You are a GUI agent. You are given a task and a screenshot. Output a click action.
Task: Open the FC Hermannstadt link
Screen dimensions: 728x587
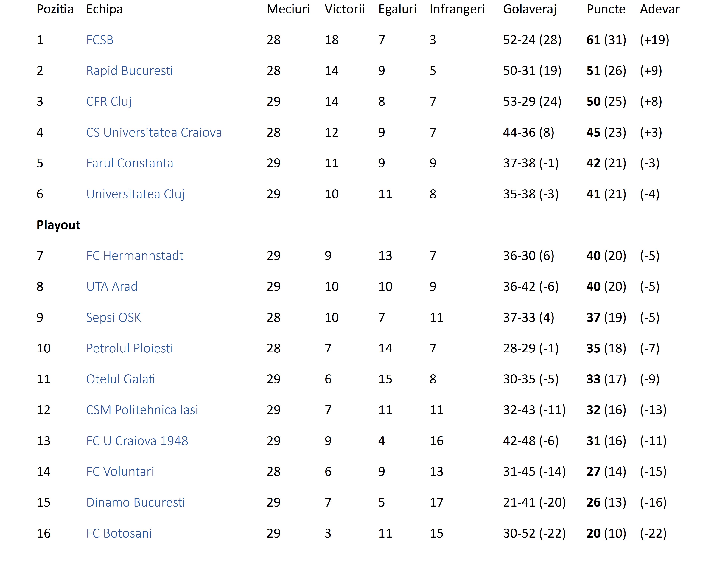coord(135,256)
